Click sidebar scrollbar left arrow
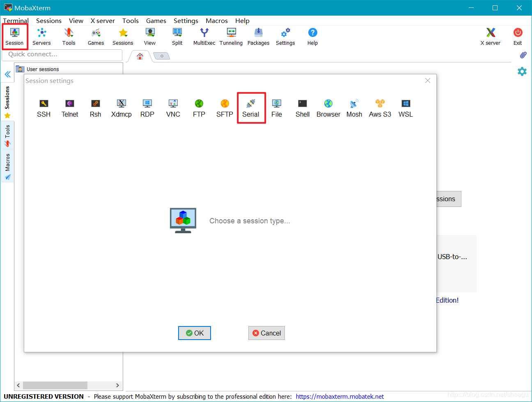Screen dimensions: 532x402 (x=18, y=385)
